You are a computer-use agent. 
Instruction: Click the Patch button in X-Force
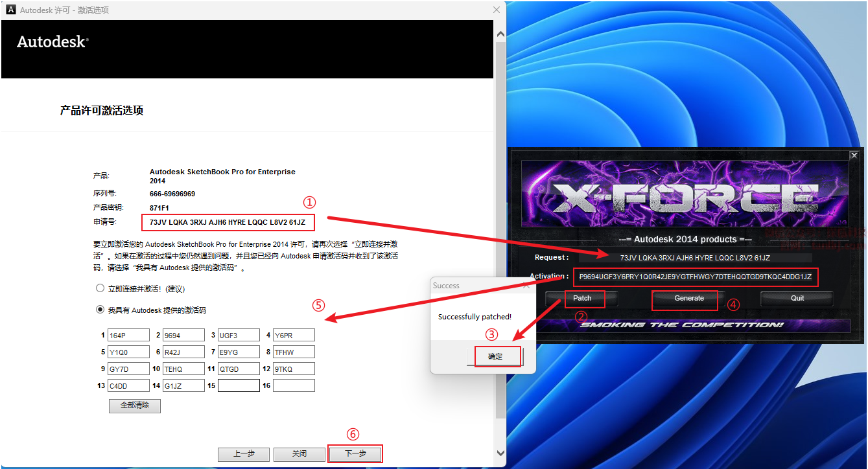(x=582, y=298)
